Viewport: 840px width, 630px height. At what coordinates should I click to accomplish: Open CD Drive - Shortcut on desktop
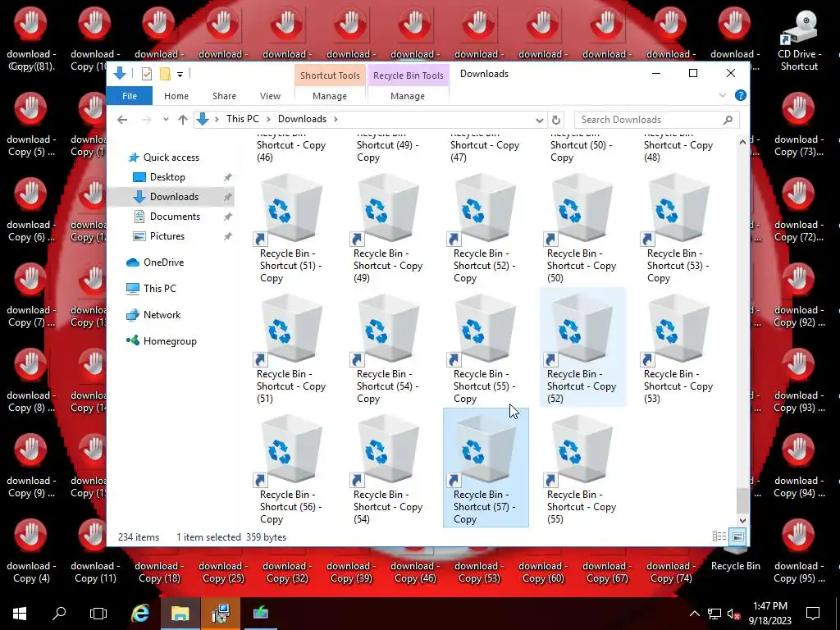[799, 40]
